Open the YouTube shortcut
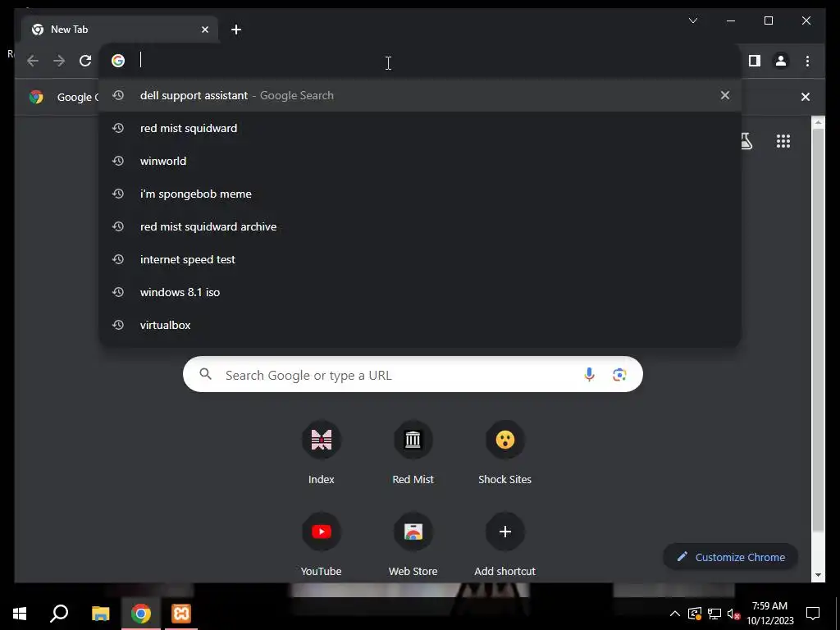 pyautogui.click(x=321, y=545)
